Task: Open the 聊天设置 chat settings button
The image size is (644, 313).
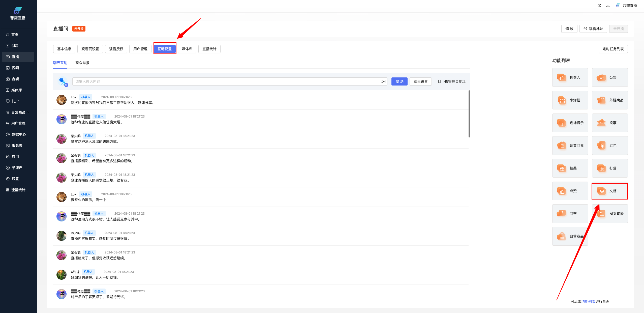Action: [420, 81]
